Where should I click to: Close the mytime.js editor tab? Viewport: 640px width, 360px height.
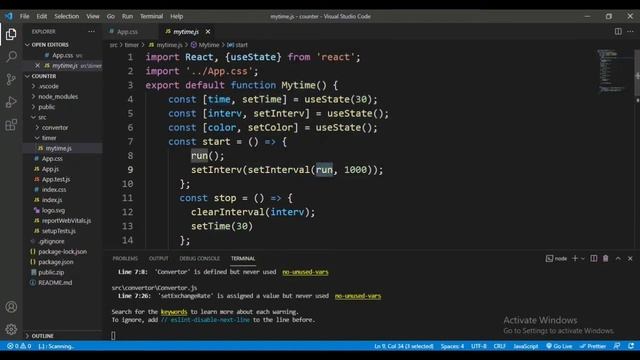tap(208, 31)
